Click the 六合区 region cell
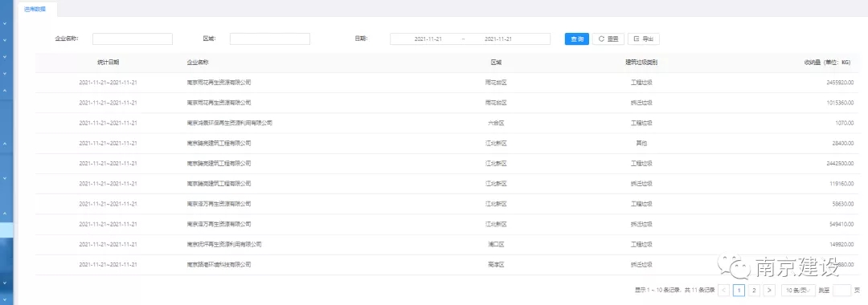868x305 pixels. pyautogui.click(x=496, y=124)
